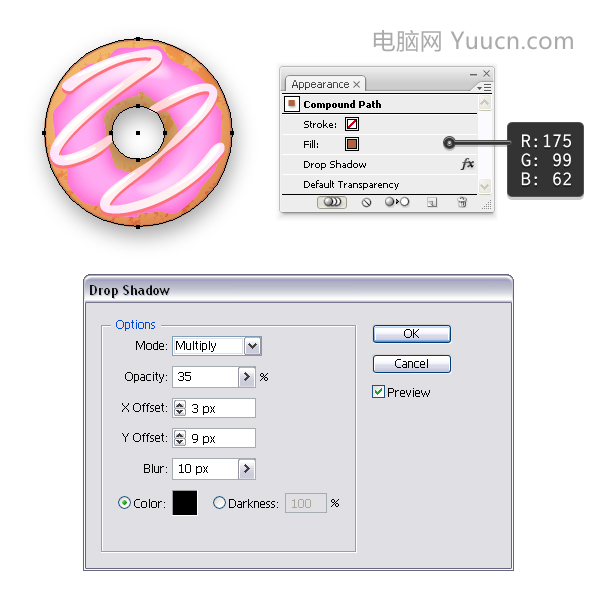Click the New Art Has Basic Appearance icon
600x600 pixels.
click(x=332, y=202)
